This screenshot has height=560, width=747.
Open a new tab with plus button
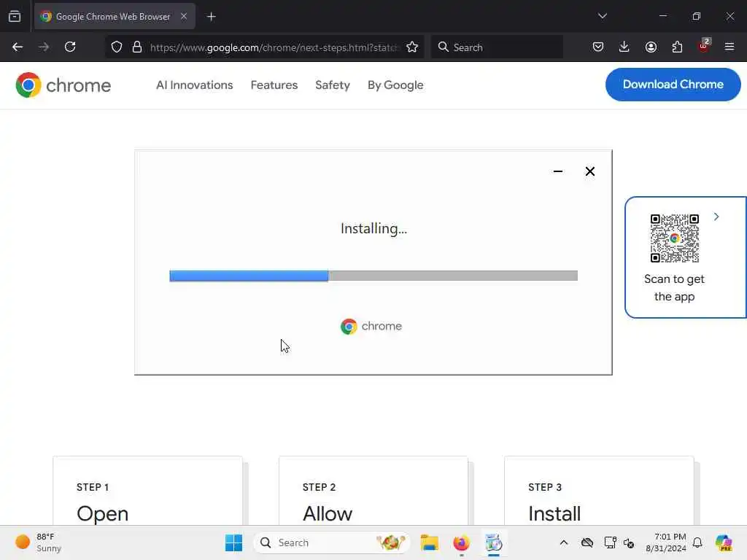pos(211,17)
